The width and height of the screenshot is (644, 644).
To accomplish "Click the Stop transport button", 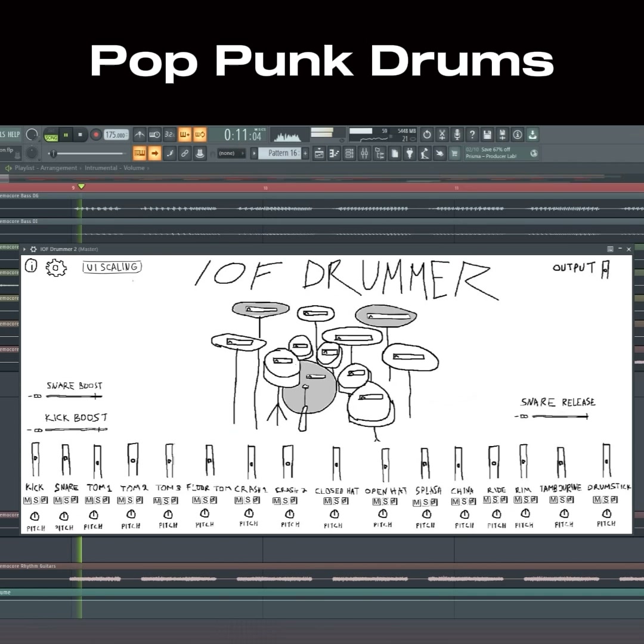I will [80, 135].
